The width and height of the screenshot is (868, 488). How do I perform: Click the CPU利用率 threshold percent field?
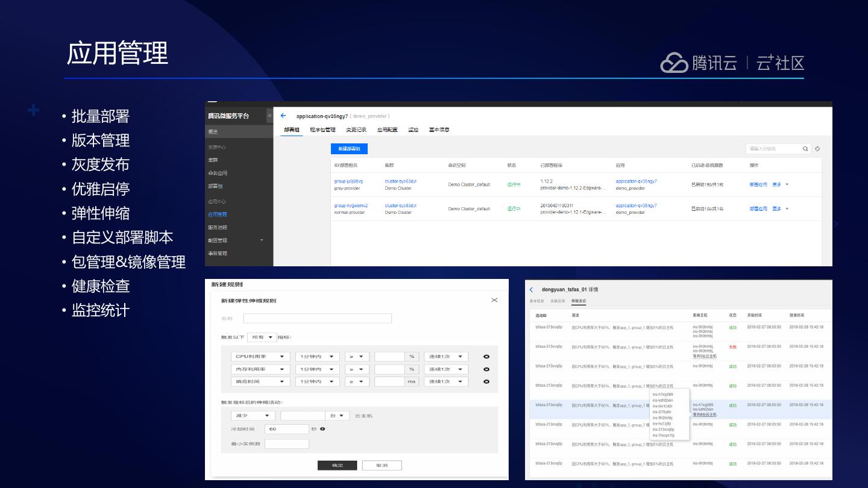point(389,357)
